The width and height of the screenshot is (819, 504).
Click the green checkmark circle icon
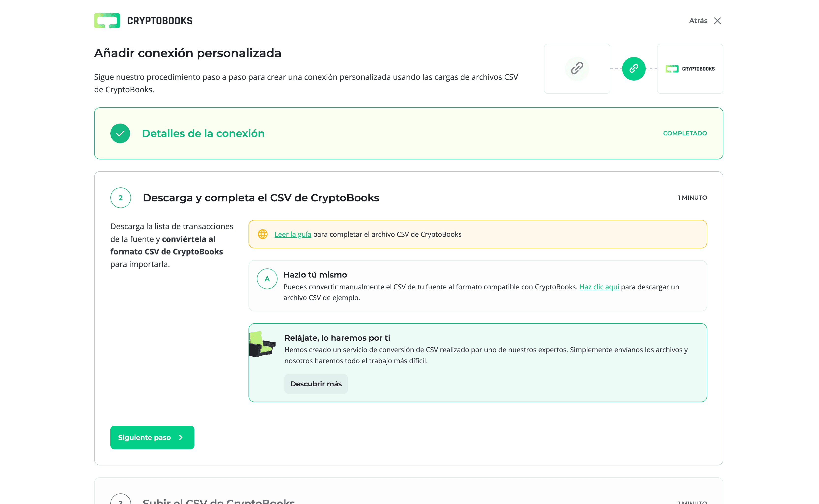click(120, 133)
